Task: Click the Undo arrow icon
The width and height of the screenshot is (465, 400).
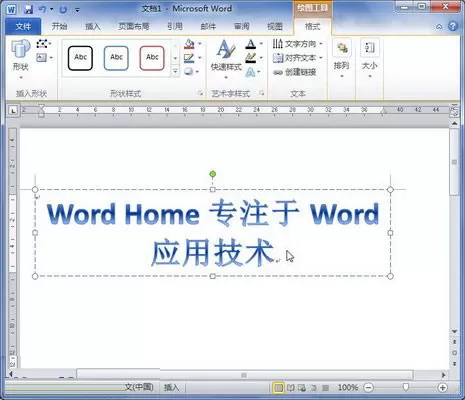Action: tap(42, 9)
